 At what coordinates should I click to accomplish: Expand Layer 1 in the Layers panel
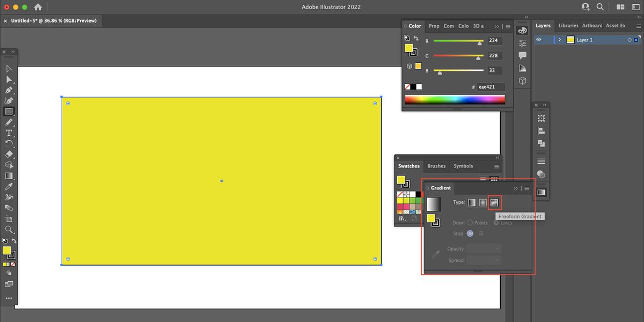[559, 39]
